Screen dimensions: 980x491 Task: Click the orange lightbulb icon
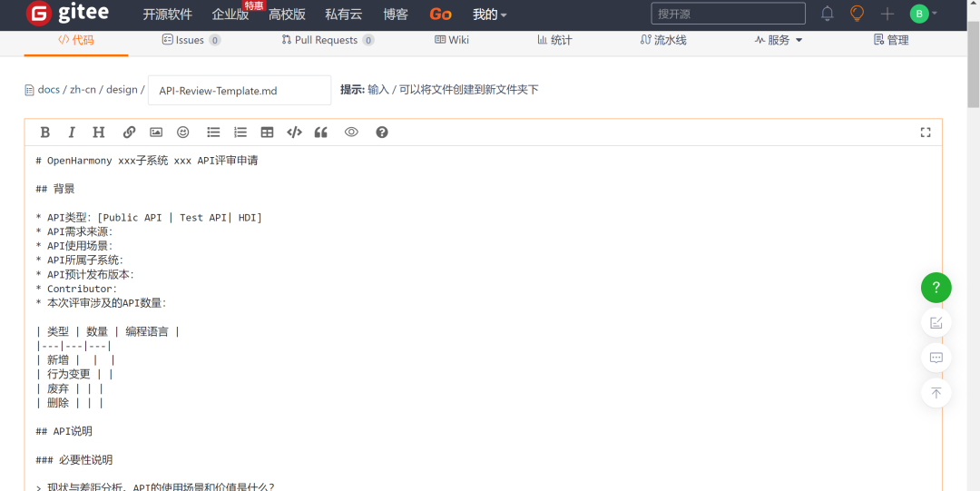point(857,13)
